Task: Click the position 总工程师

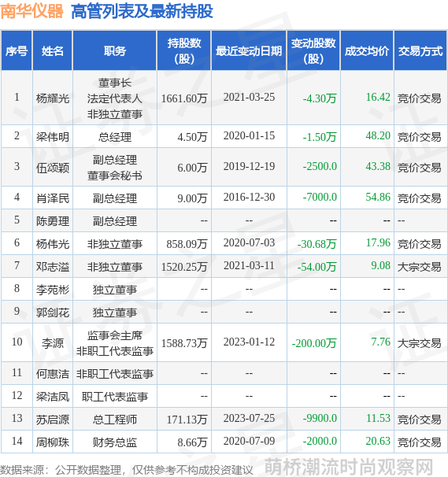Action: pyautogui.click(x=115, y=420)
